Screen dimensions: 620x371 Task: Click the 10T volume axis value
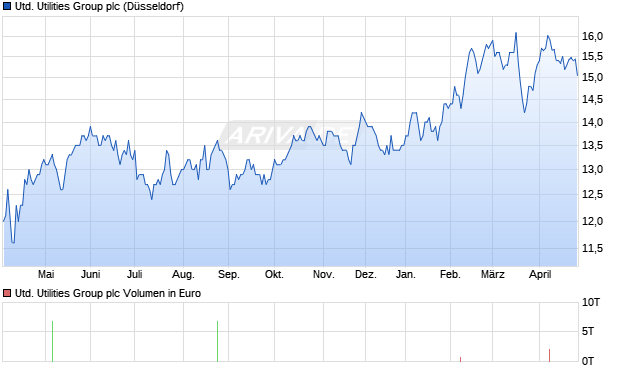(x=591, y=303)
